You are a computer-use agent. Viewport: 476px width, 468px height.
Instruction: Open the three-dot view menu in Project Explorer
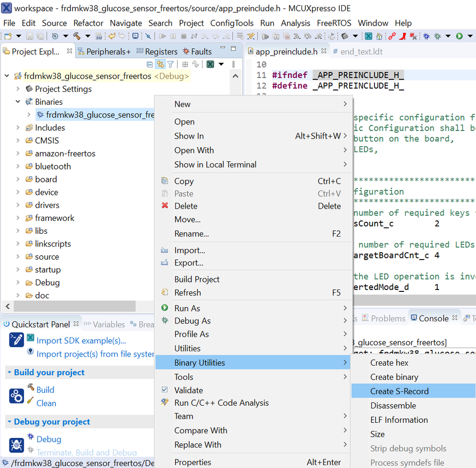[x=233, y=64]
